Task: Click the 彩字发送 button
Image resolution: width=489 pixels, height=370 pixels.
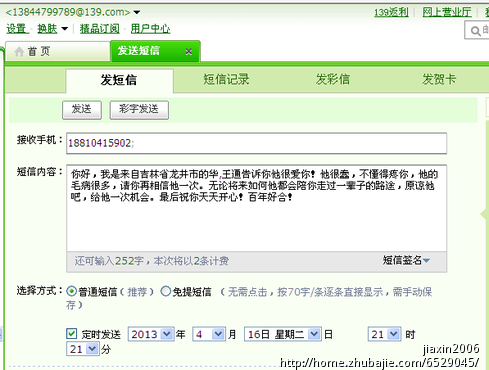Action: coord(139,110)
